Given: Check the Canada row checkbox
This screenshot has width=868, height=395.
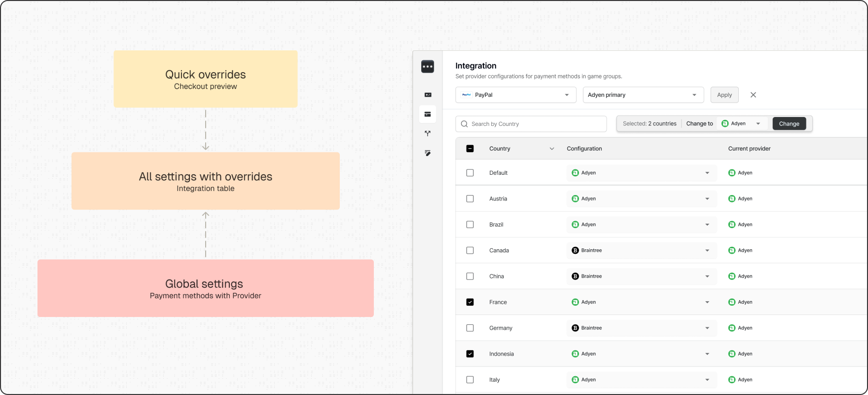Looking at the screenshot, I should [x=470, y=250].
